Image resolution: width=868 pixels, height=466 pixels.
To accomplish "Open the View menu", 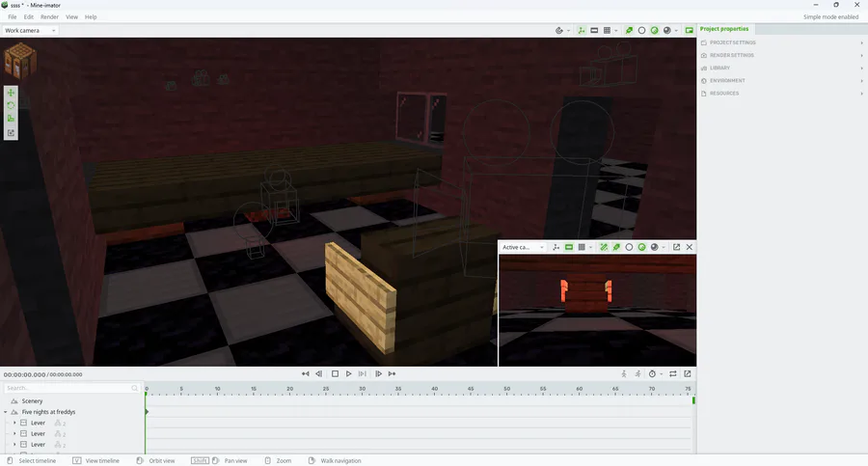I will click(x=71, y=17).
